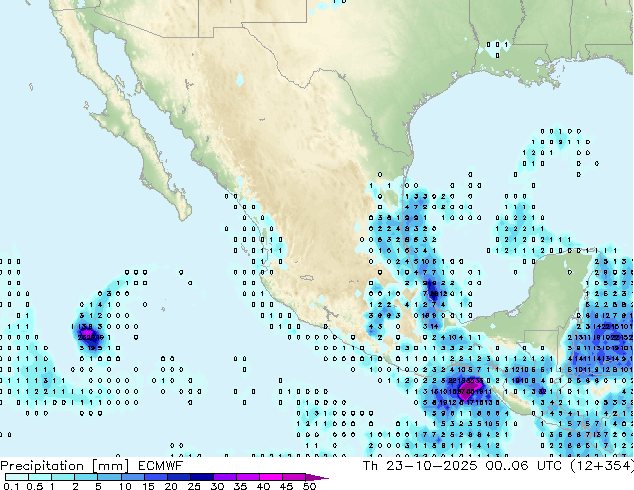634x490 pixels.
Task: Click the 45–50 mm legend color box
Action: [x=294, y=477]
